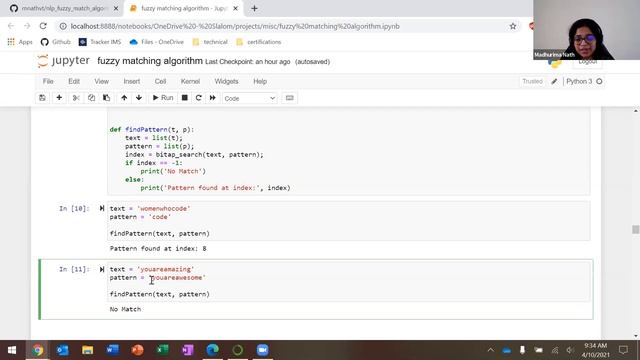Save notebook with the floppy disk icon
The width and height of the screenshot is (640, 360).
(x=42, y=98)
